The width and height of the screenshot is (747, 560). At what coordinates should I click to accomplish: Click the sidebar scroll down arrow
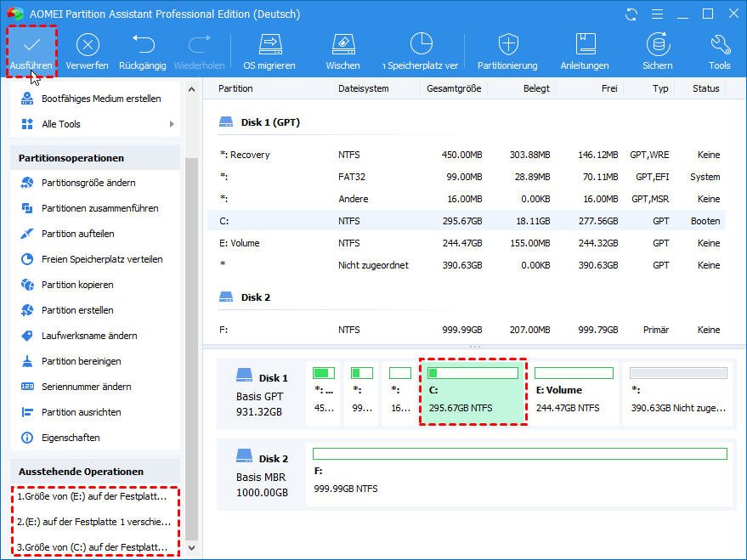pos(191,548)
